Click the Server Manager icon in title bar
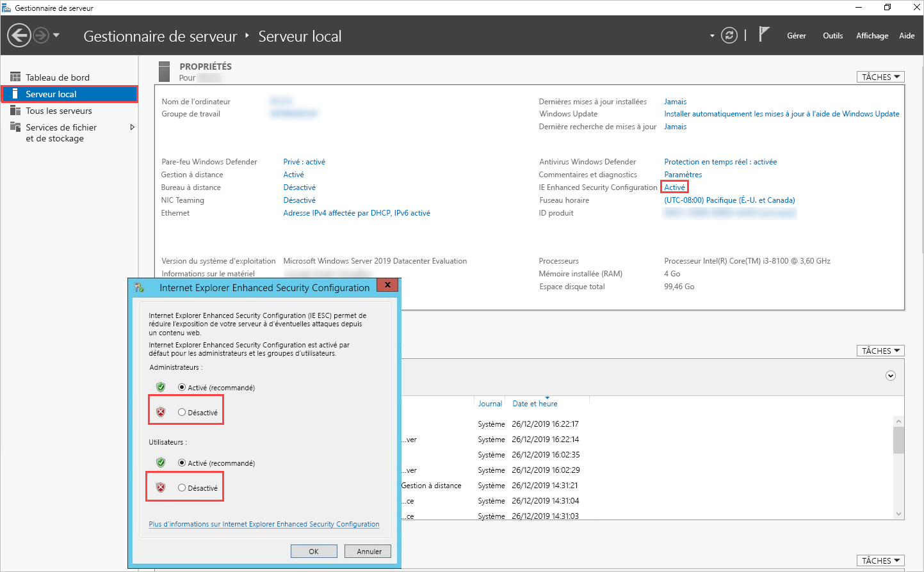 [6, 7]
